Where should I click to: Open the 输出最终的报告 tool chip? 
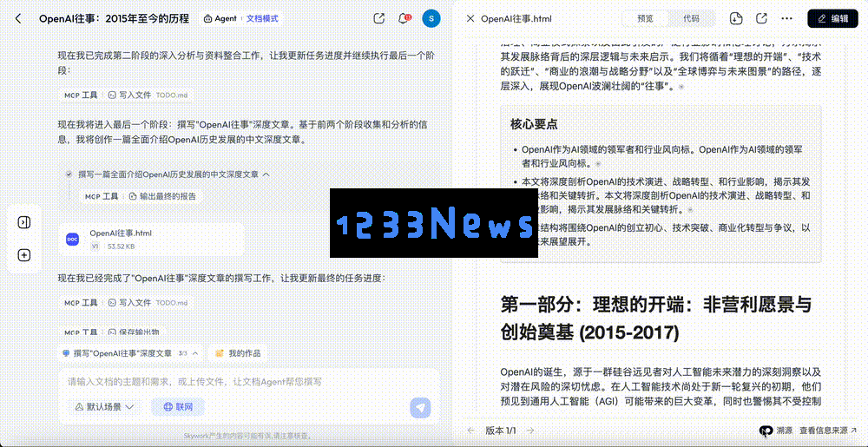pos(162,196)
